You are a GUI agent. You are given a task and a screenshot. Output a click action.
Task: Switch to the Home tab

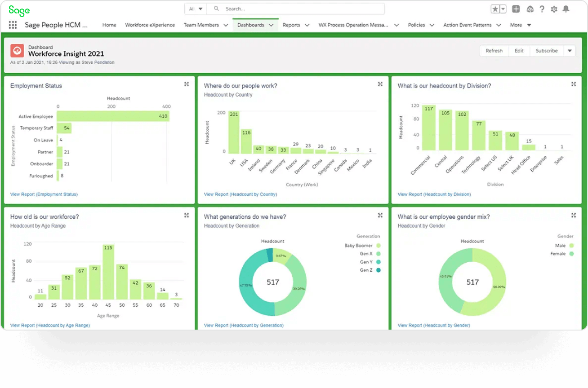(x=109, y=25)
